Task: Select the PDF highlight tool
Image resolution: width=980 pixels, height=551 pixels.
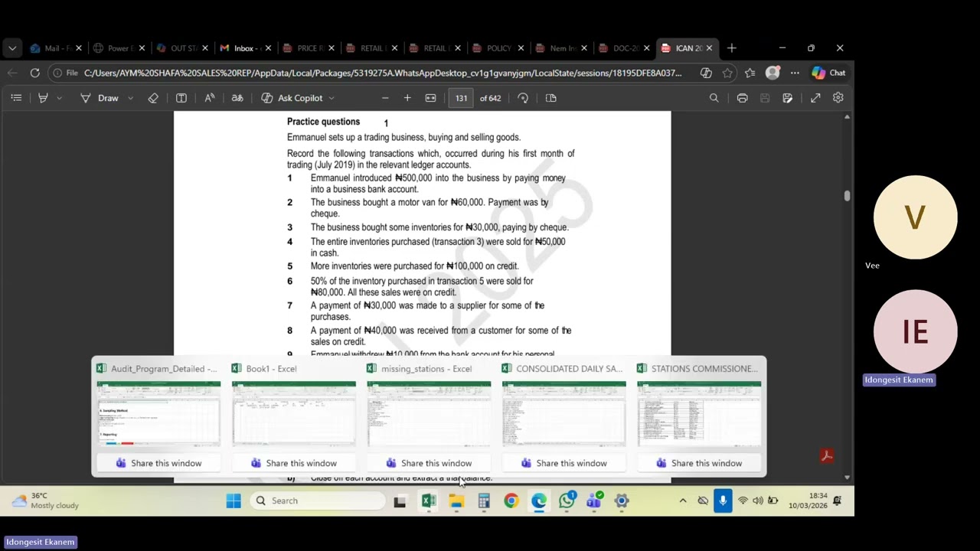Action: click(43, 98)
